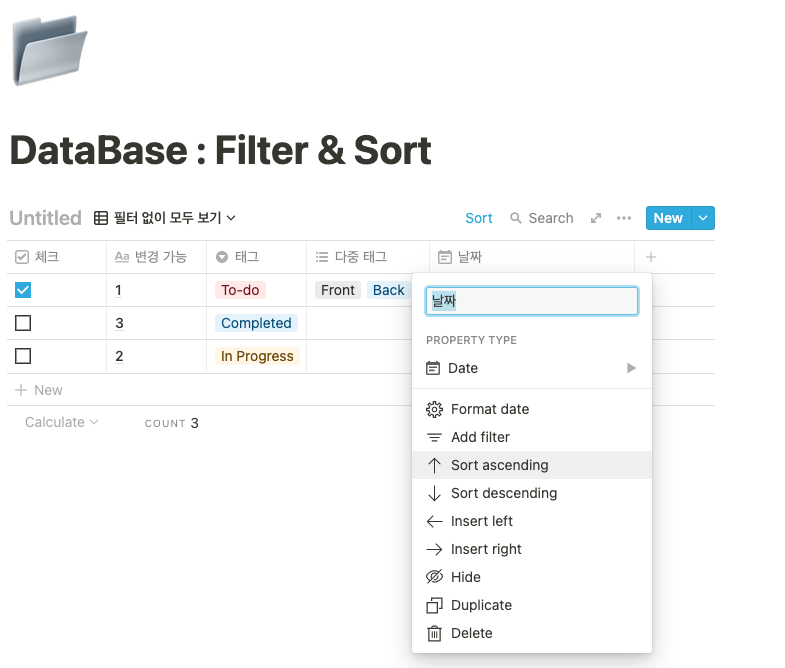The height and width of the screenshot is (668, 785).
Task: Click the down arrow icon for Sort descending
Action: click(434, 493)
